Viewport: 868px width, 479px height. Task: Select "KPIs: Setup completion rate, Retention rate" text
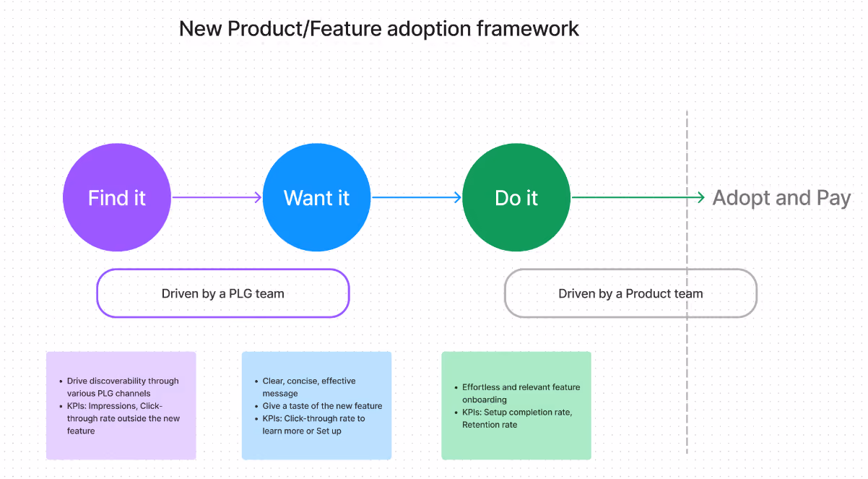click(517, 418)
